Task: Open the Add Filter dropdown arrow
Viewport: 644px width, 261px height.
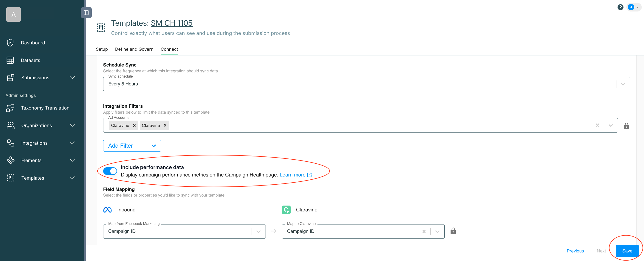Action: [x=154, y=146]
